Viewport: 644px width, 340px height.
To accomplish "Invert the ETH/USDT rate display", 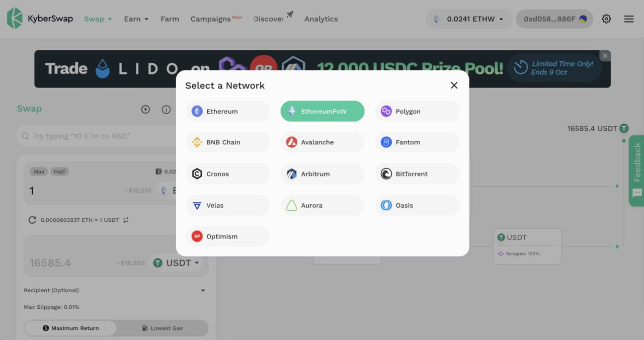I will [x=126, y=220].
